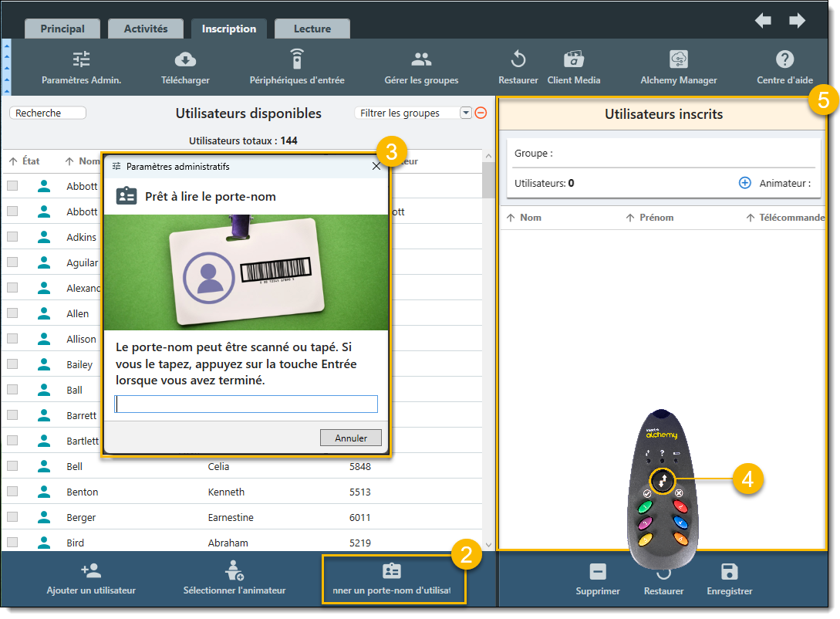Click the Annuler button
Screen dimensions: 840x619
pyautogui.click(x=350, y=438)
